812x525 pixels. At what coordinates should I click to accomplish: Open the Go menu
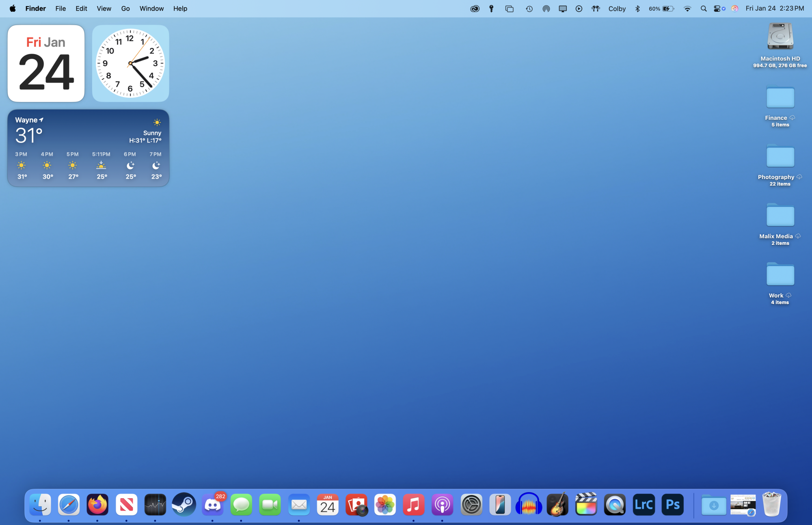tap(125, 9)
